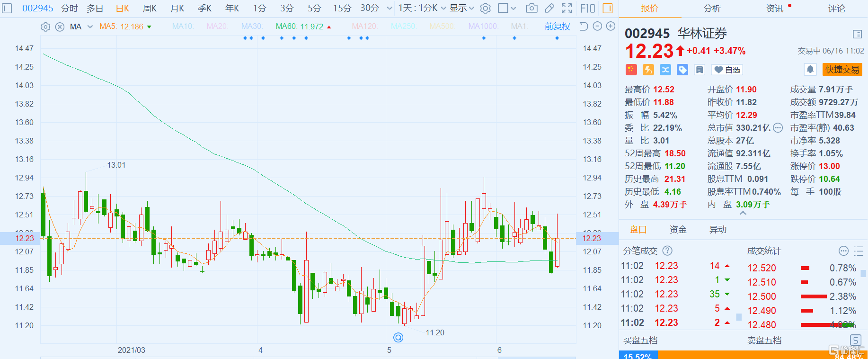This screenshot has height=359, width=868.
Task: Open the 1天:1分K dropdown
Action: [422, 8]
